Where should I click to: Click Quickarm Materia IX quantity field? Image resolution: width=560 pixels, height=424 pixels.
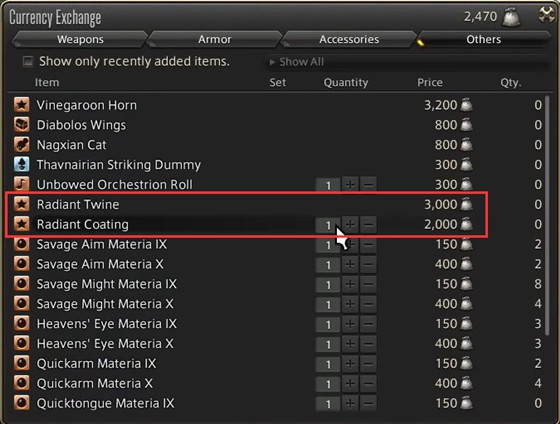click(x=328, y=364)
